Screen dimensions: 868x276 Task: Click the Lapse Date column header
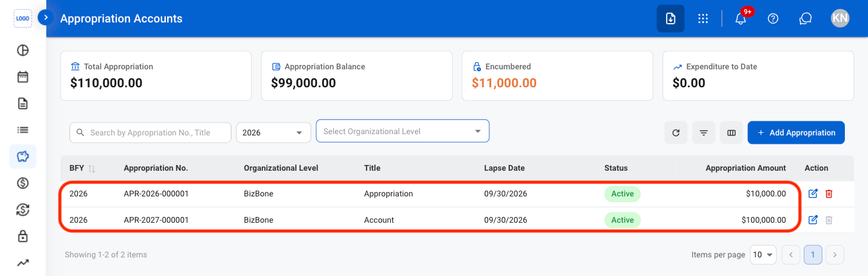(x=505, y=168)
